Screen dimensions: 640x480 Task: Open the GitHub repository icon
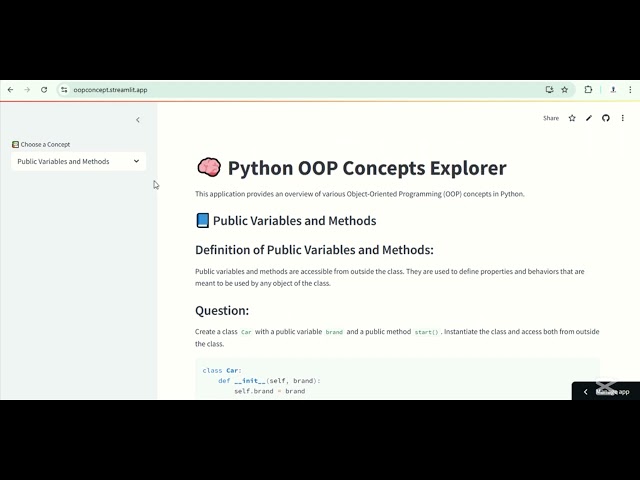(x=606, y=118)
